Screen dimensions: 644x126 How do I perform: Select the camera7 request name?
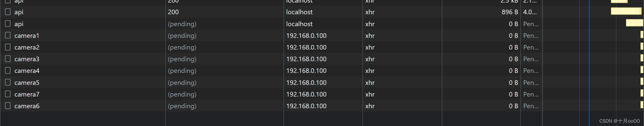click(27, 94)
